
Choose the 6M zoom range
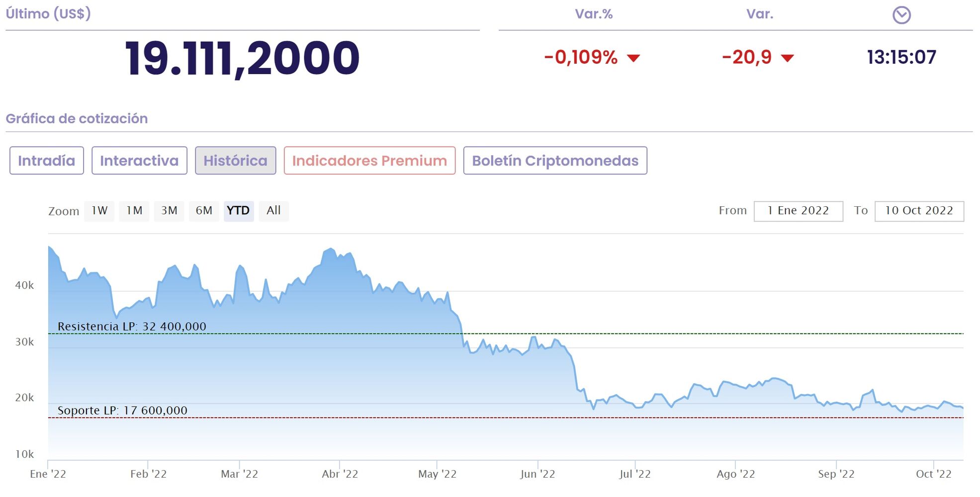coord(204,211)
